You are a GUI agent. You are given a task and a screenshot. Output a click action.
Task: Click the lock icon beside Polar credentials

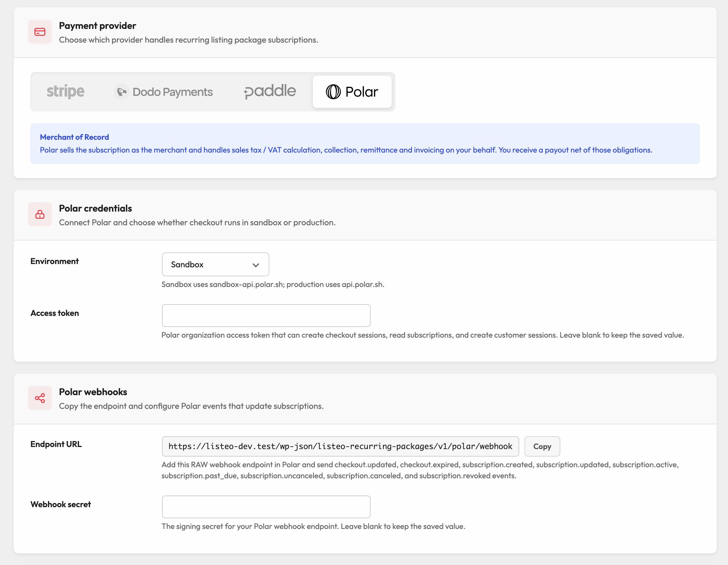coord(40,215)
